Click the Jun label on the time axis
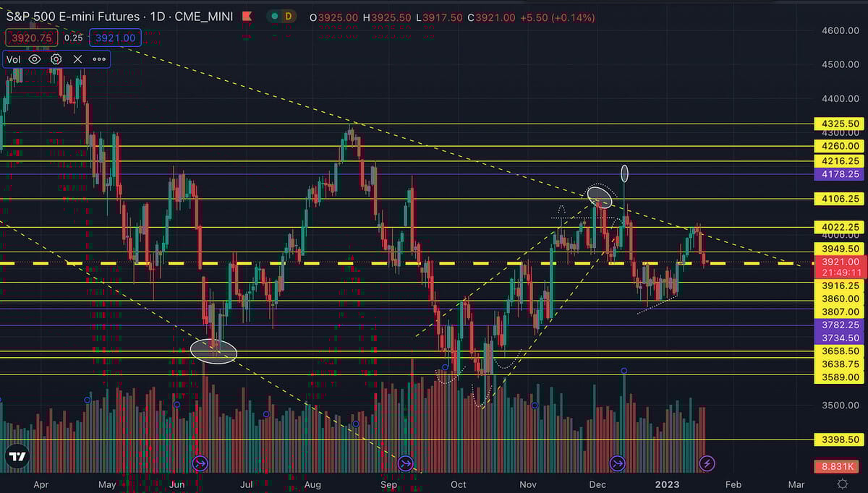The height and width of the screenshot is (493, 868). [x=178, y=484]
